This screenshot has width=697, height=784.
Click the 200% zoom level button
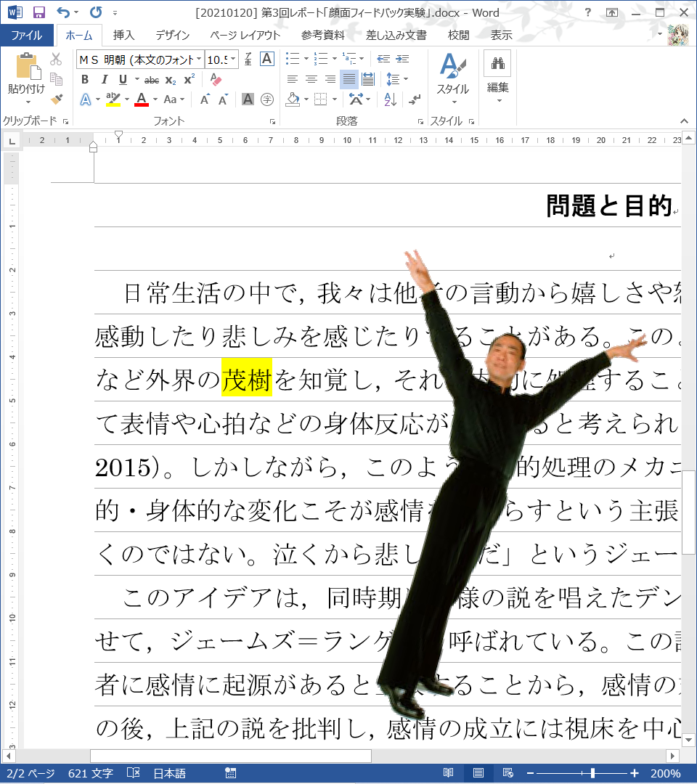(665, 773)
